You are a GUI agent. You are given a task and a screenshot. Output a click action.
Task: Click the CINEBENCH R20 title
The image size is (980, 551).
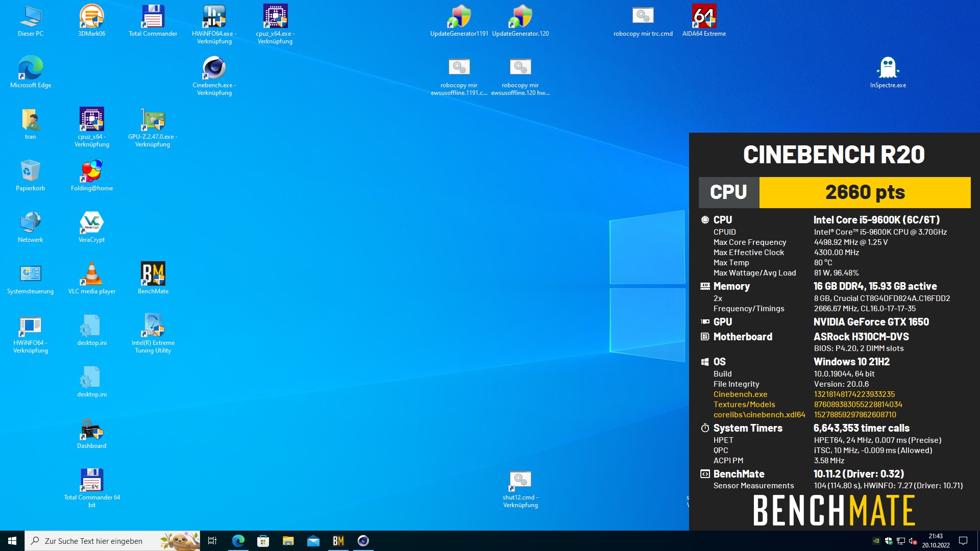tap(834, 155)
